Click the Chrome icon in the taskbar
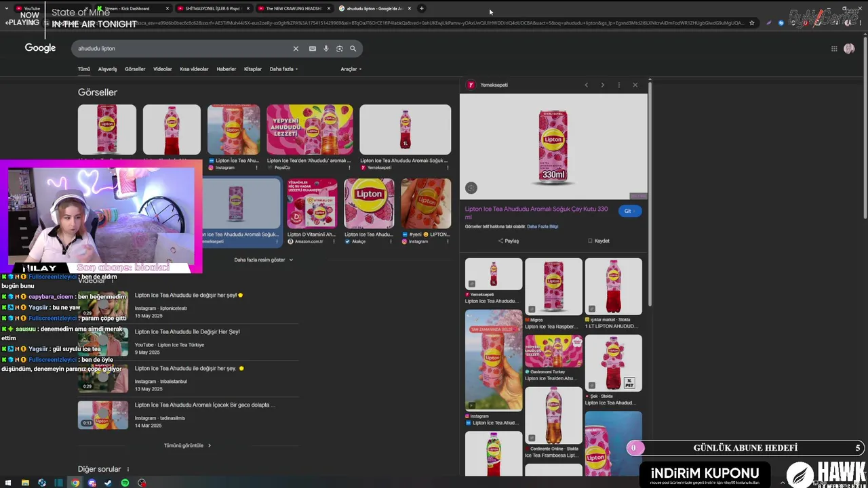Viewport: 868px width, 488px height. [x=75, y=483]
